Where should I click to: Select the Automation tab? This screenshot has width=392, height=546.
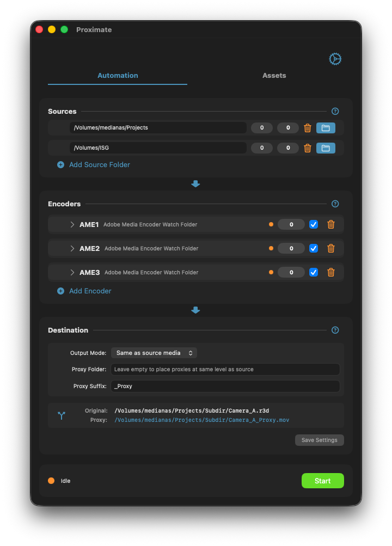117,75
